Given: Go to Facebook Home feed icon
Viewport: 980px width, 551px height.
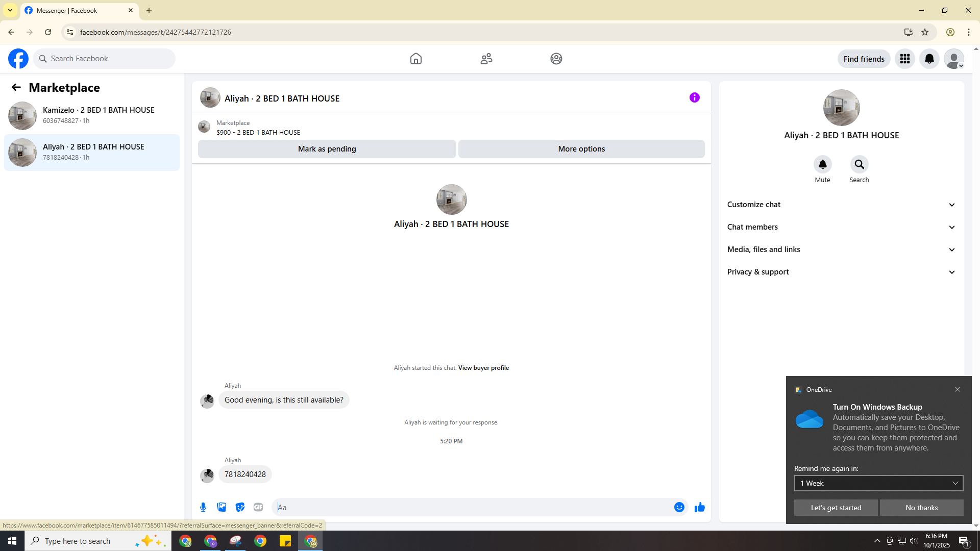Looking at the screenshot, I should coord(416,59).
